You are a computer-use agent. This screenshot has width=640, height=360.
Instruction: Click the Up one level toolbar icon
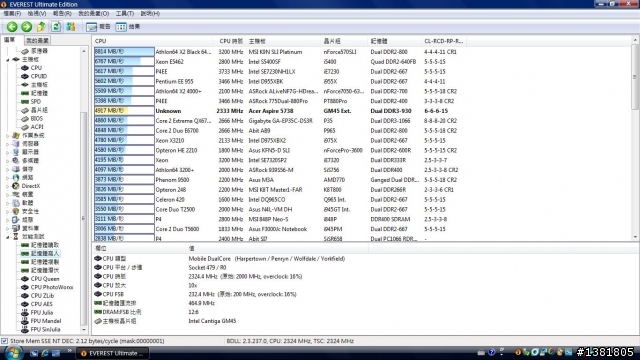pyautogui.click(x=41, y=27)
